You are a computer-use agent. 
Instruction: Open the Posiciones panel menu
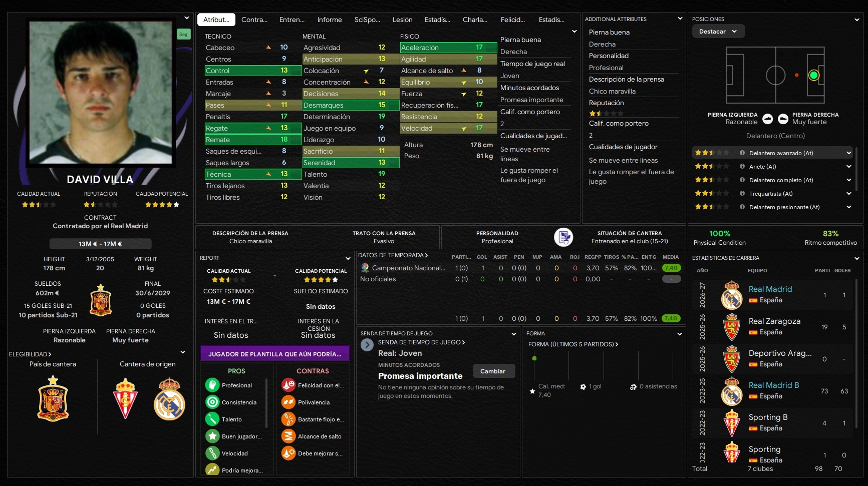[x=857, y=20]
